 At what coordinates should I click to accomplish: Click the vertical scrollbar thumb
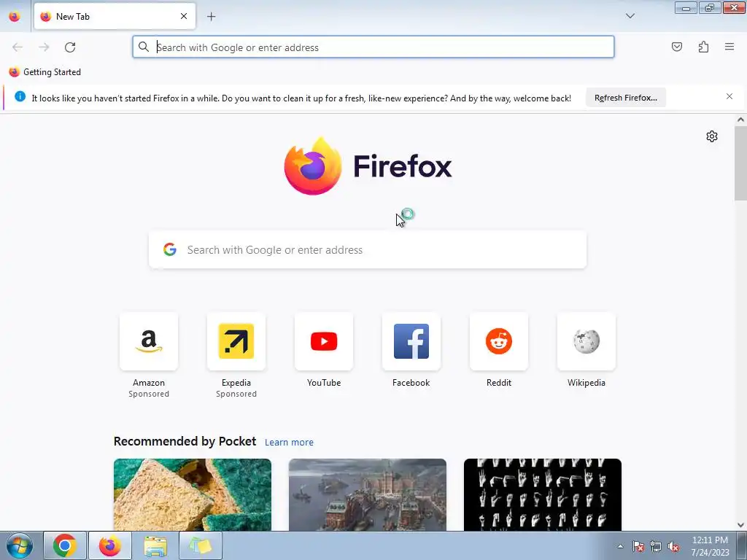coord(740,163)
